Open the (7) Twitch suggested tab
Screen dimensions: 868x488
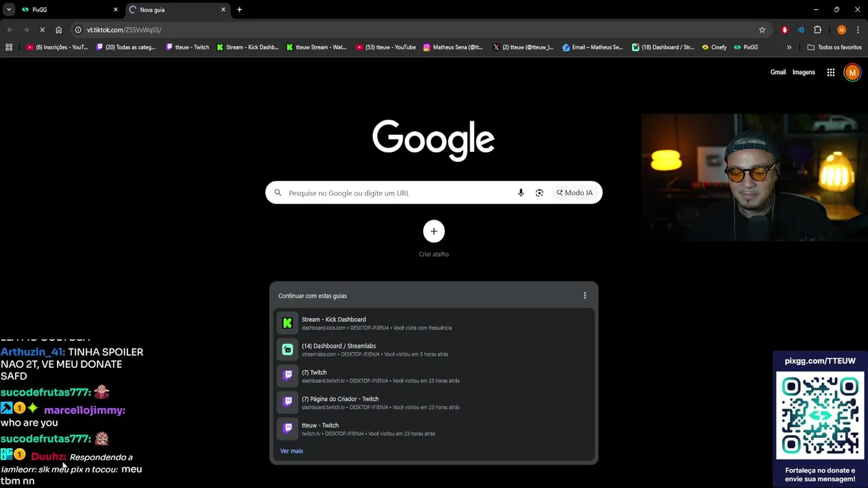coord(434,376)
